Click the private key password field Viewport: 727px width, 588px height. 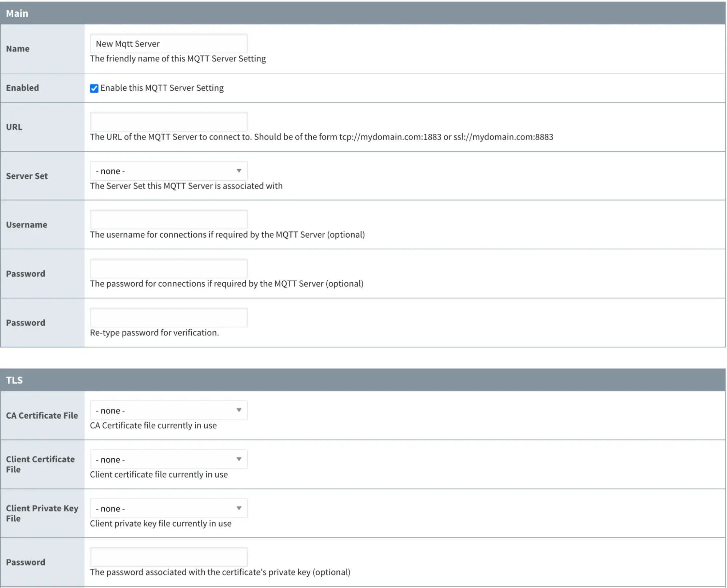coord(169,557)
